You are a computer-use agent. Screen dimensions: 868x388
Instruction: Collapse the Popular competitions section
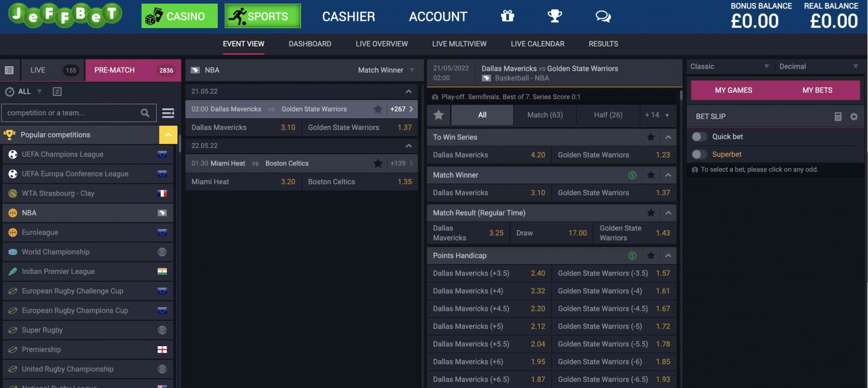click(x=168, y=135)
